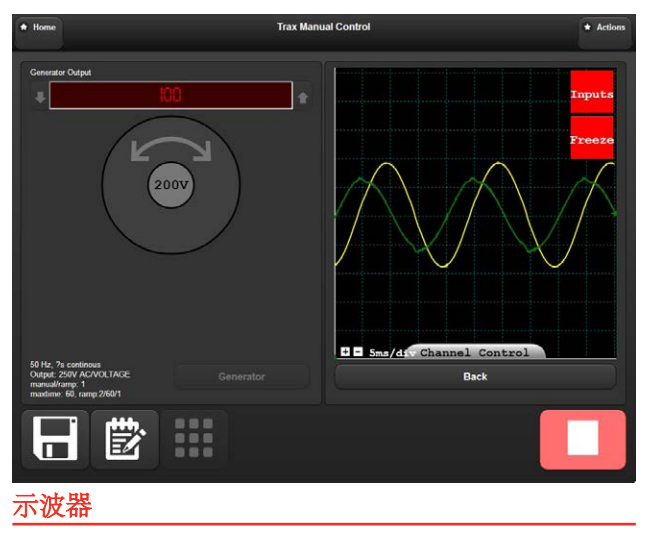The height and width of the screenshot is (534, 647).
Task: Click the plus icon to zoom timebase
Action: point(345,352)
